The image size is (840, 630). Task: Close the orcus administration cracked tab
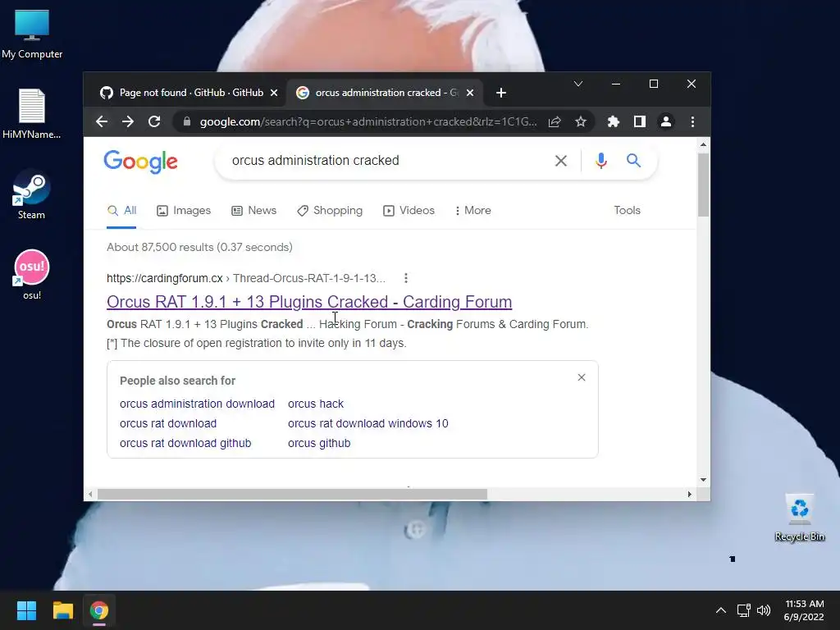pyautogui.click(x=470, y=93)
